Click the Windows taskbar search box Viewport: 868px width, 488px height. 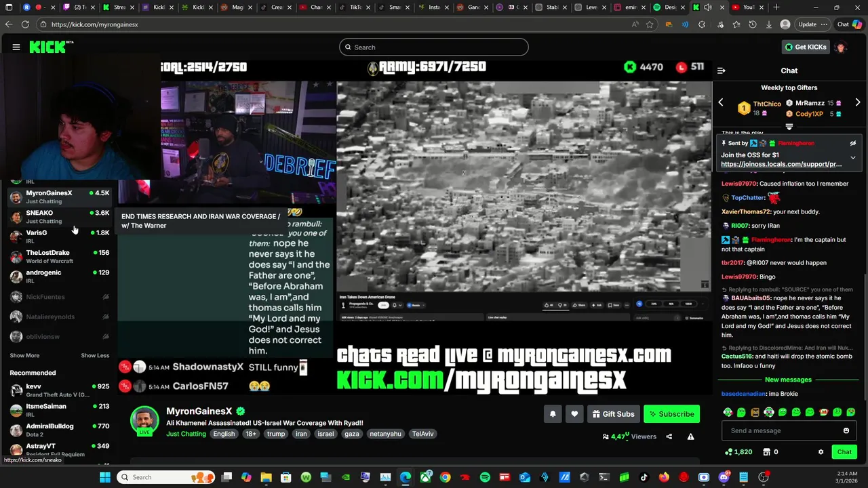coord(166,477)
